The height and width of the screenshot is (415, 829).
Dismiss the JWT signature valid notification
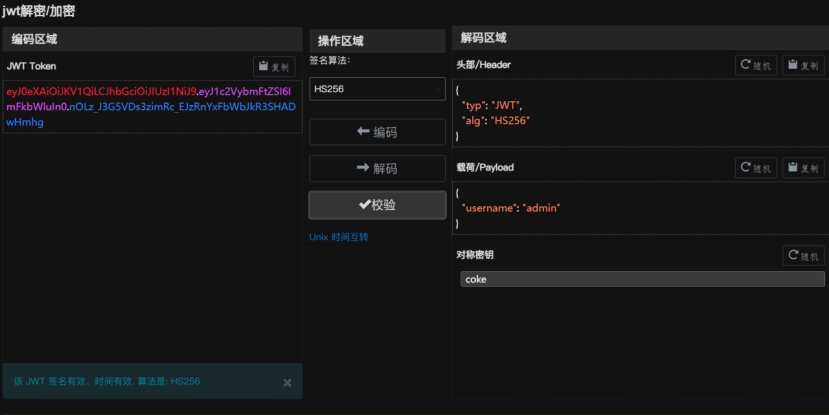287,382
